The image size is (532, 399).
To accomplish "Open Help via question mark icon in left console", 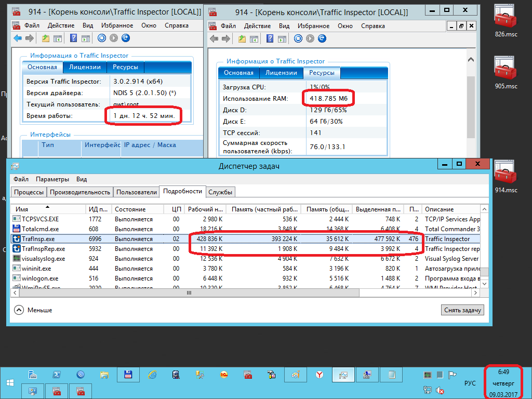I will point(73,38).
